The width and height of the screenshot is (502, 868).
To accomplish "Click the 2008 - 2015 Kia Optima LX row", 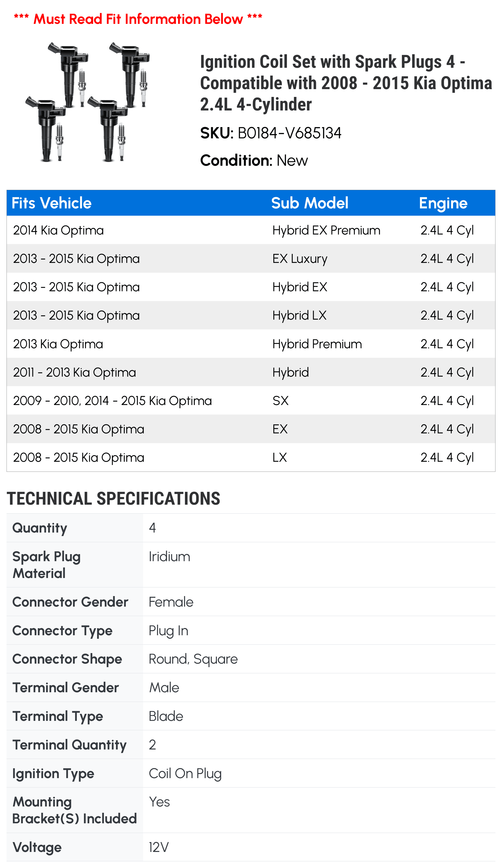I will click(x=251, y=457).
